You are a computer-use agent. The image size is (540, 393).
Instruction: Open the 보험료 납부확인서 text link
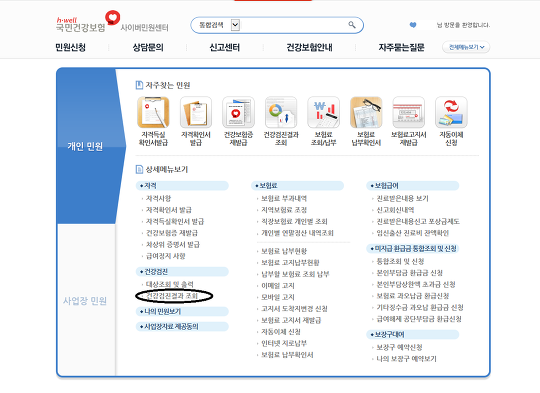pyautogui.click(x=287, y=355)
